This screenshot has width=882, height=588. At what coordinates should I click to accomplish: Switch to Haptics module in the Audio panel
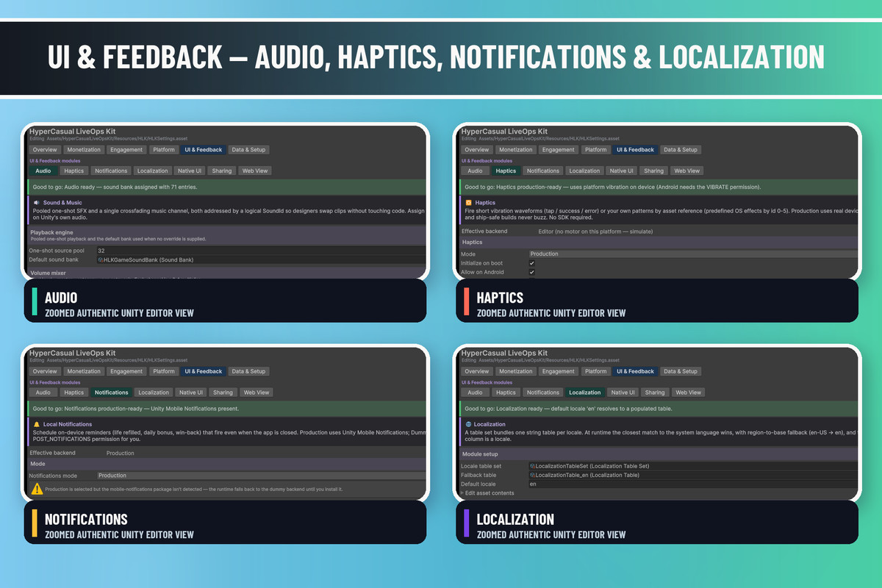(74, 171)
